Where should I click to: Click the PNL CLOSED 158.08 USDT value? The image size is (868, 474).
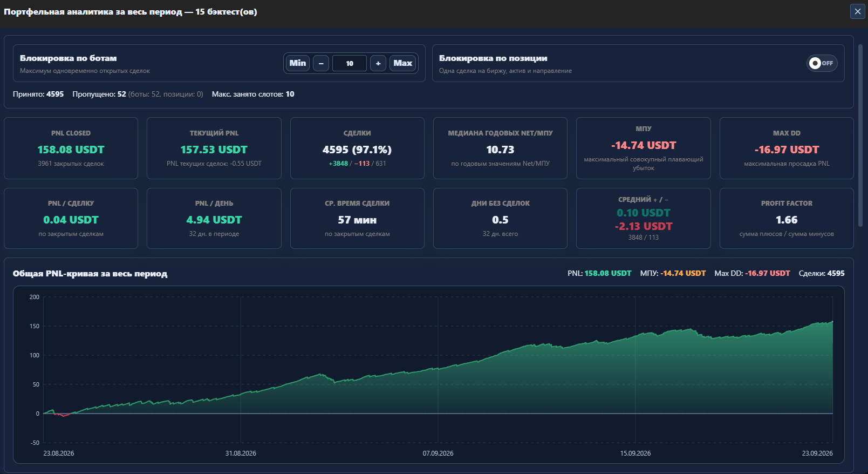tap(71, 150)
